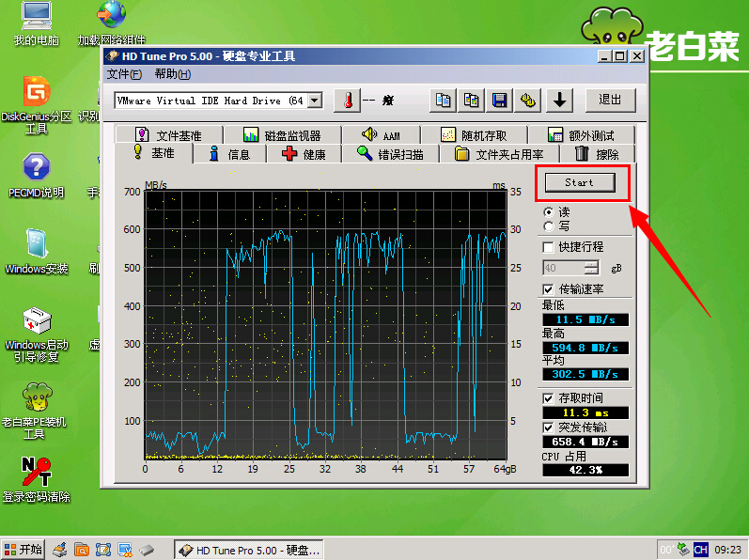Switch to the AAM tab
Screen dimensions: 749x560
(x=382, y=135)
